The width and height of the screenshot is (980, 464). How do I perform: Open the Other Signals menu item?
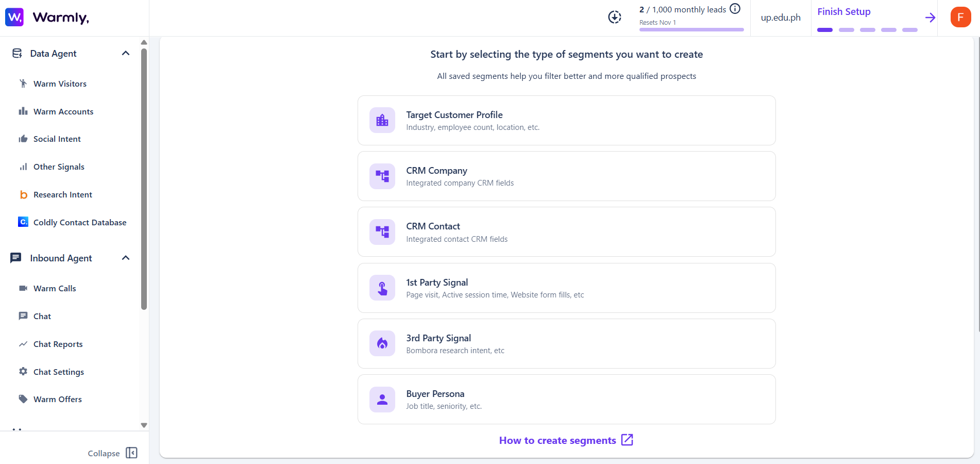pos(58,167)
